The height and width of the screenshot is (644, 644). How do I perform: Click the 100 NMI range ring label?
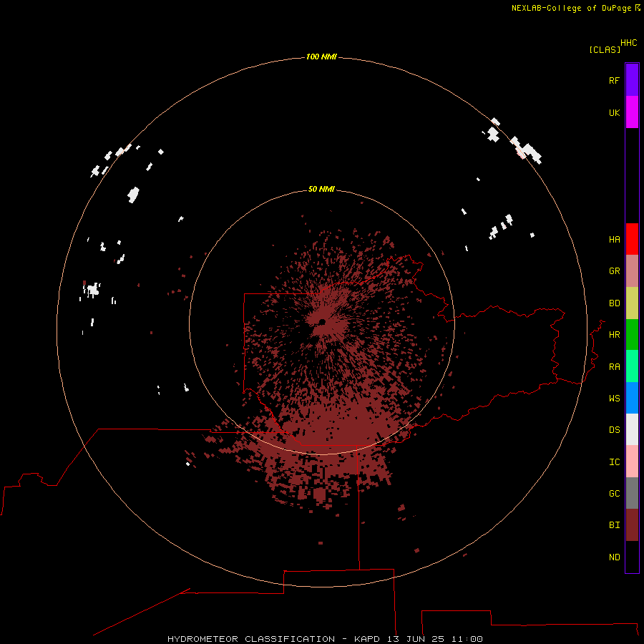click(x=321, y=57)
